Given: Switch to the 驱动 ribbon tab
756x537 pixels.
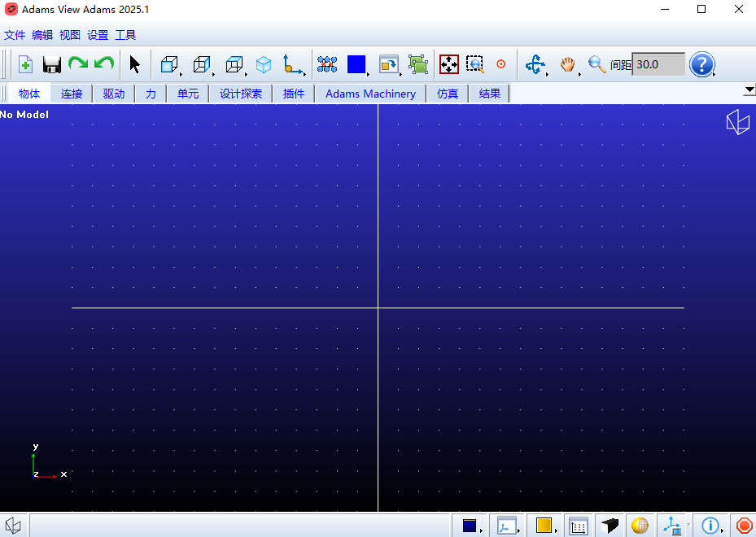Looking at the screenshot, I should pyautogui.click(x=114, y=94).
